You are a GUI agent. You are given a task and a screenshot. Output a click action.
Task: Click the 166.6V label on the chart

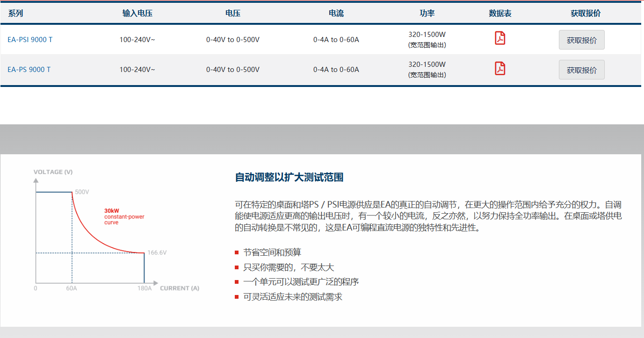pyautogui.click(x=157, y=252)
